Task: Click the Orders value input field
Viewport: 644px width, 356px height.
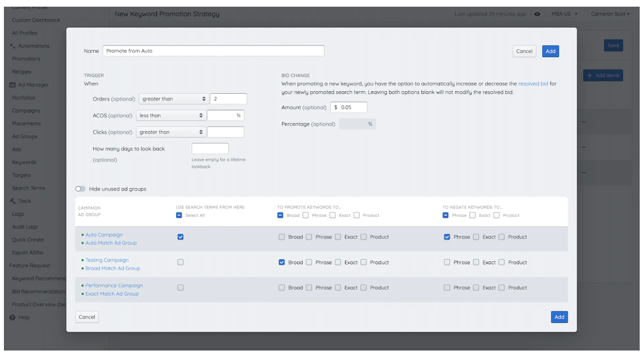Action: click(x=229, y=99)
